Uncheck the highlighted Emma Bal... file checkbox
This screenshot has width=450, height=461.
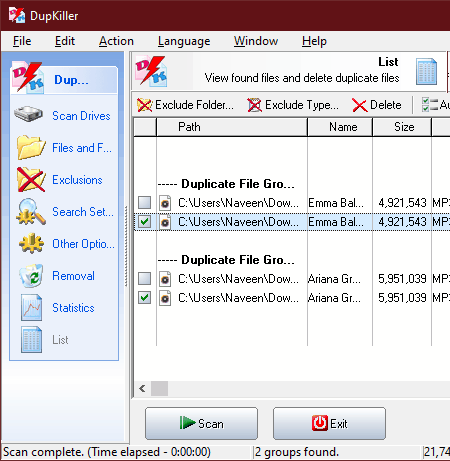144,222
